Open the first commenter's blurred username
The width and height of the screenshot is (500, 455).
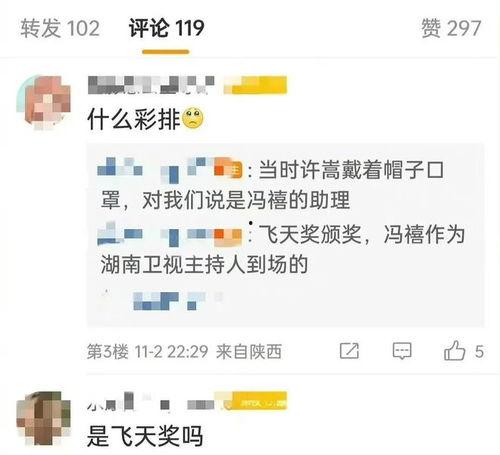pyautogui.click(x=151, y=85)
